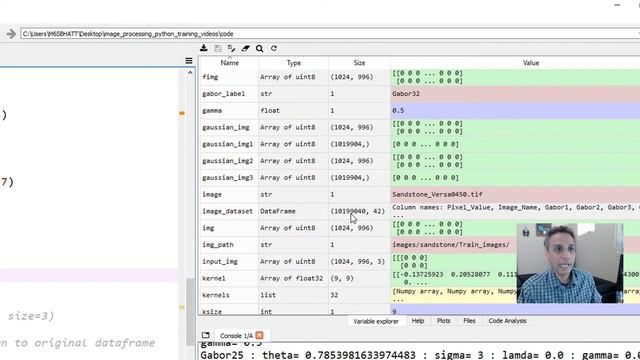Click the Sandstone_Versa0450.tif value cell
Screen dimensions: 640x360
click(x=515, y=194)
